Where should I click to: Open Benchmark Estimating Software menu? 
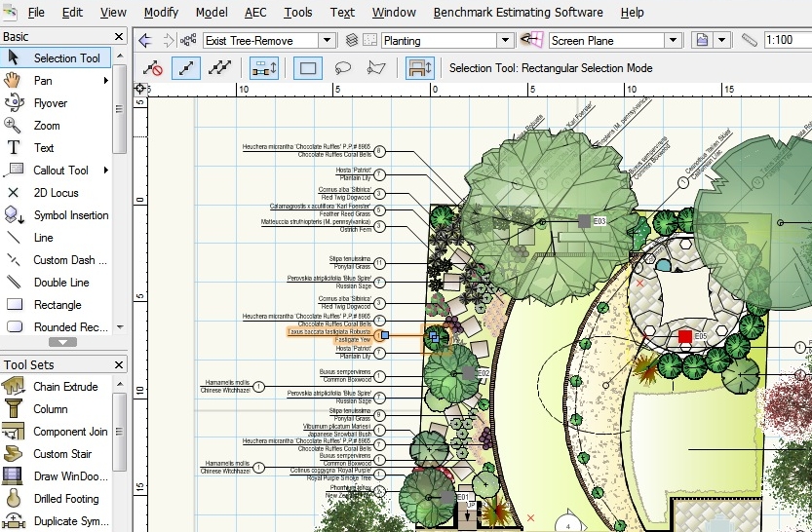click(x=518, y=13)
